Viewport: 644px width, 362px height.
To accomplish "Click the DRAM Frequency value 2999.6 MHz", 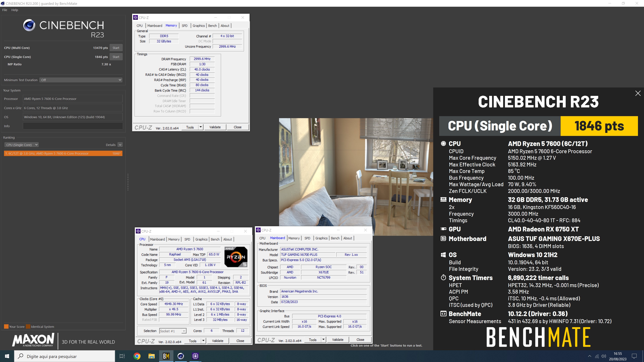I will pyautogui.click(x=202, y=59).
